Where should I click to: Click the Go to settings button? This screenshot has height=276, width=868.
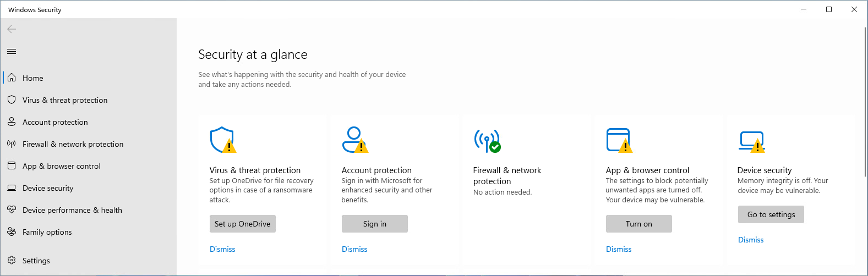[771, 214]
